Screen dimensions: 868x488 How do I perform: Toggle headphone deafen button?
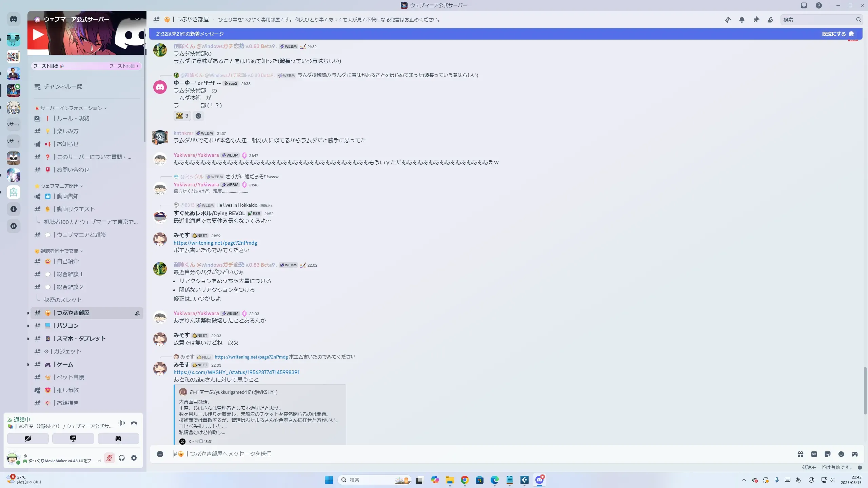(122, 458)
